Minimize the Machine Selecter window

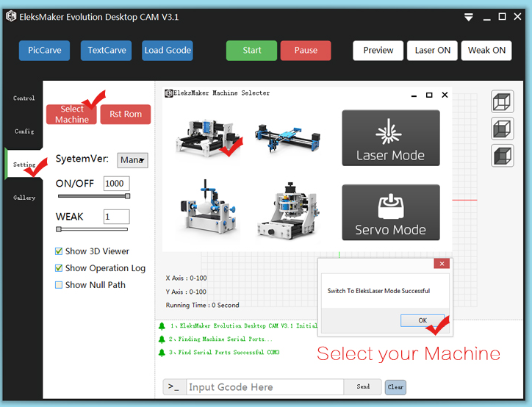[414, 96]
